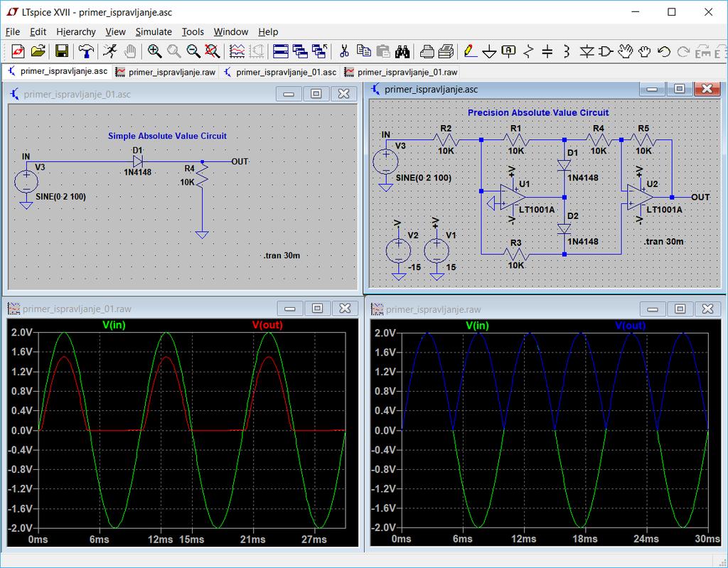Open the Hierarchy menu

coord(76,31)
